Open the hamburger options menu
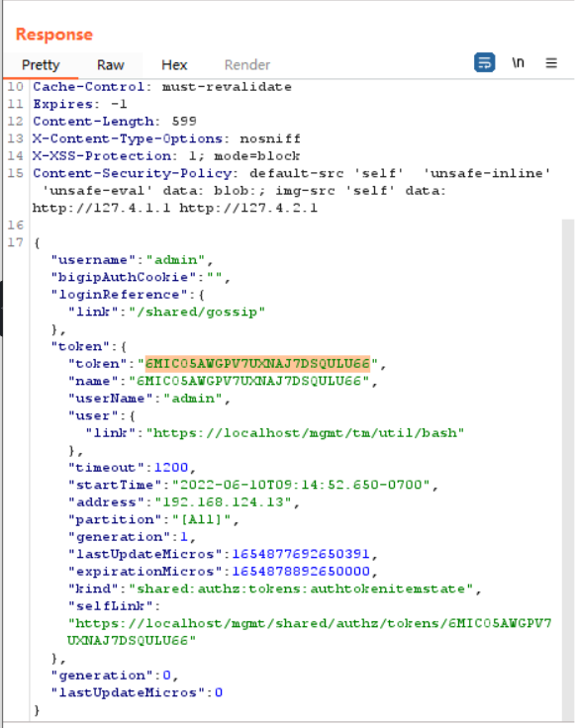This screenshot has width=575, height=728. tap(551, 62)
